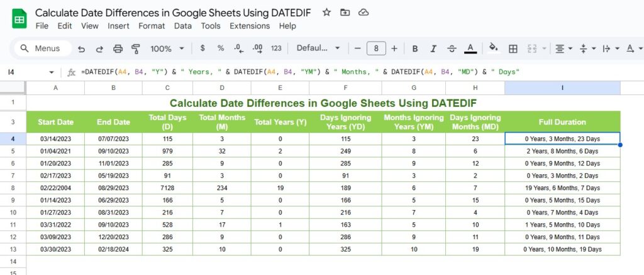Open text rotation dropdown
The image size is (644, 275).
coord(635,48)
